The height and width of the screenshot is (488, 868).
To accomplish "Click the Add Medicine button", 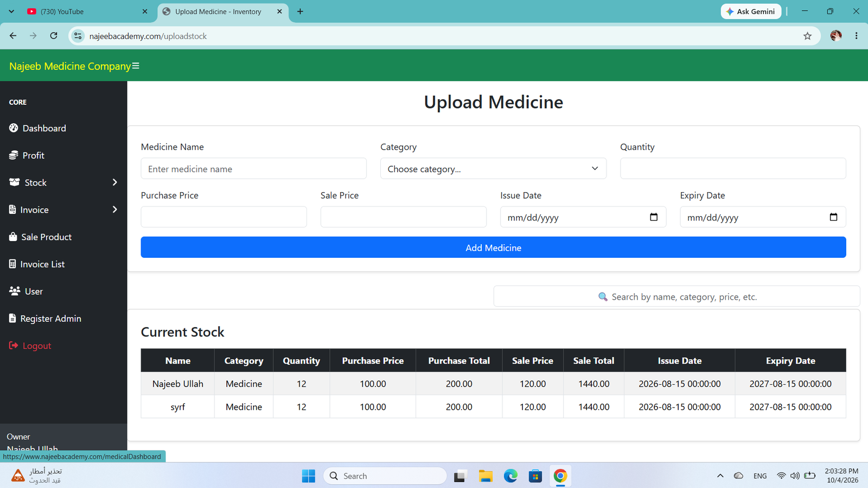I will (x=493, y=248).
